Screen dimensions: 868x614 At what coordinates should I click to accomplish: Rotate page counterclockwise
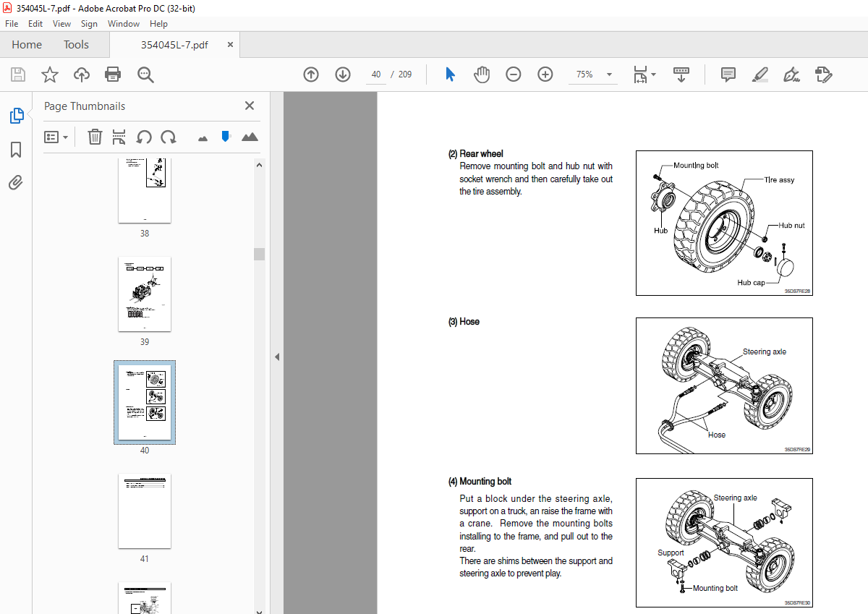tap(144, 137)
